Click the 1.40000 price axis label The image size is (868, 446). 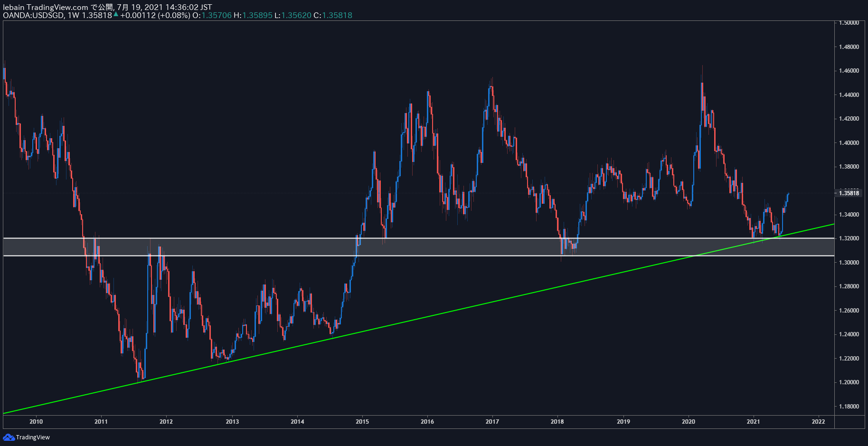click(849, 143)
